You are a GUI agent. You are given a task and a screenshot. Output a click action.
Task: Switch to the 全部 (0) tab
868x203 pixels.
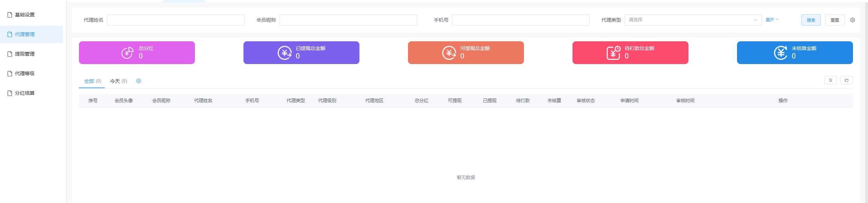[x=93, y=81]
